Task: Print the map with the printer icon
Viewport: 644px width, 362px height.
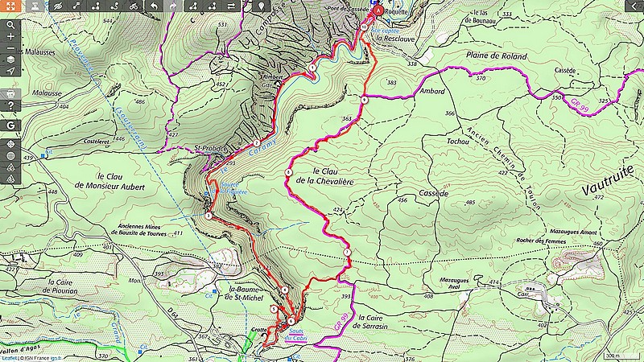Action: 10,94
